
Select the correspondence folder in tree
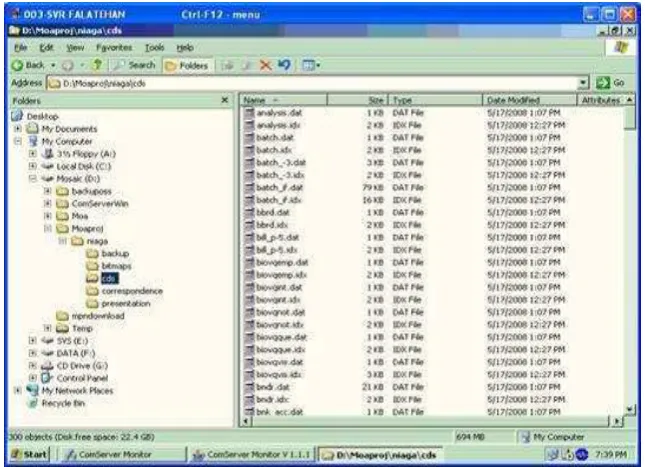[132, 291]
